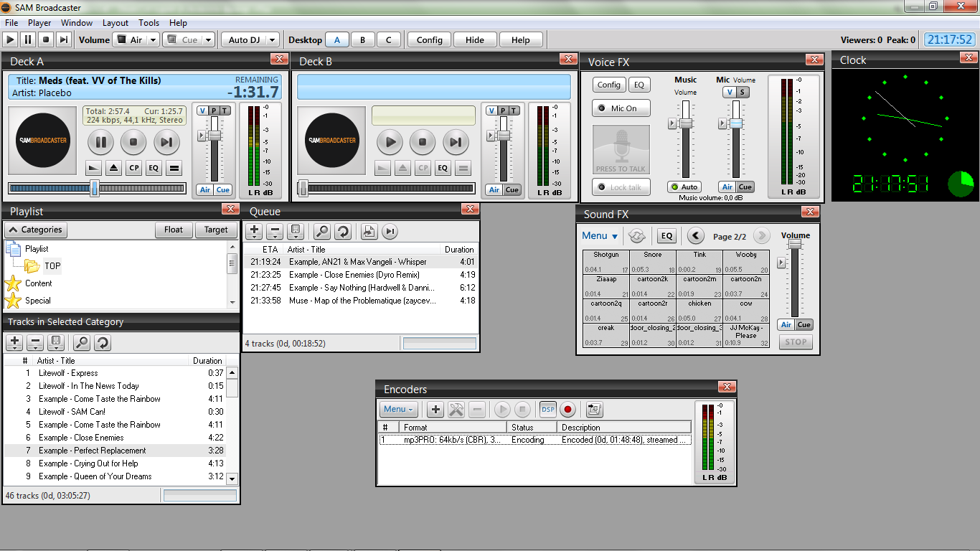Click the Encoders DSP button
This screenshot has width=980, height=551.
(x=548, y=410)
